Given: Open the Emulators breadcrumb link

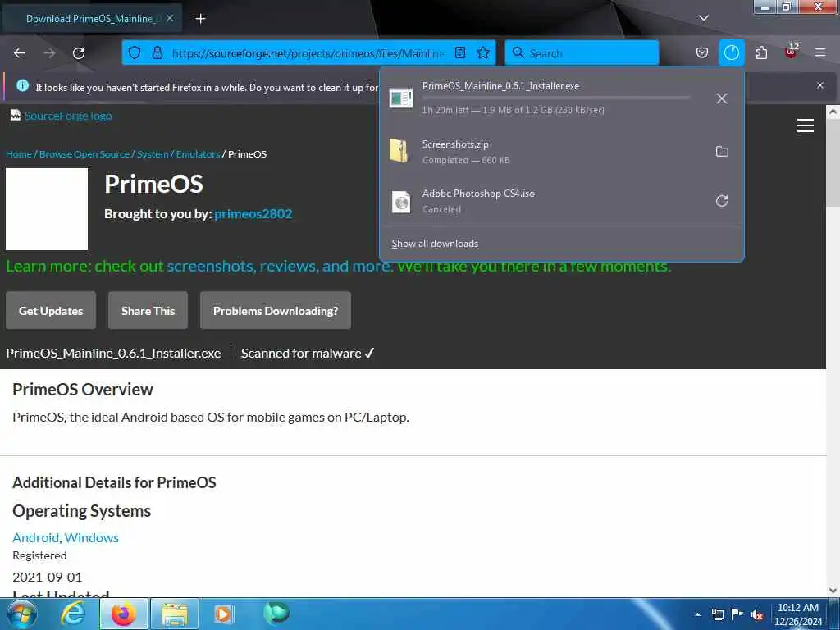Looking at the screenshot, I should point(198,154).
